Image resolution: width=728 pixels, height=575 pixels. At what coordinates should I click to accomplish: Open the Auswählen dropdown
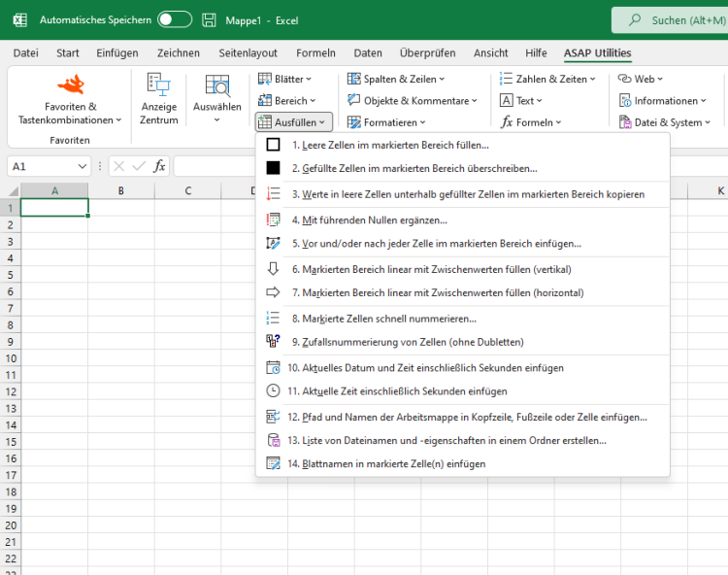(x=216, y=99)
